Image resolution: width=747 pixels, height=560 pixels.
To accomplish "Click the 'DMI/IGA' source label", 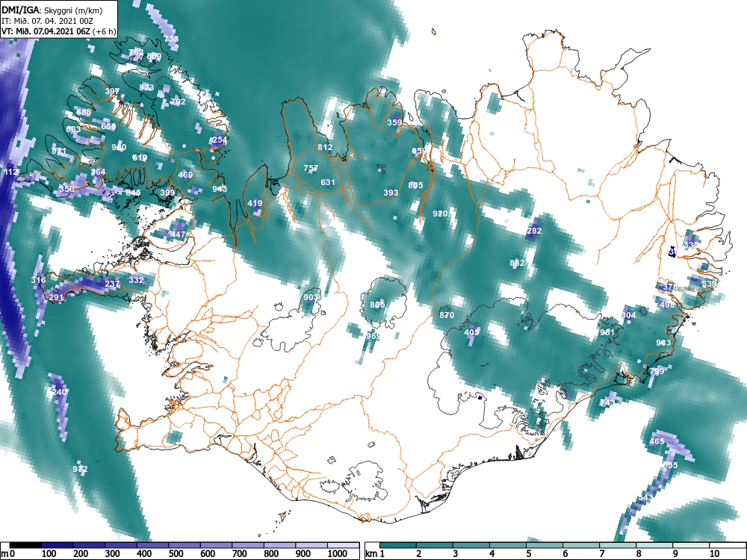I will 22,10.
